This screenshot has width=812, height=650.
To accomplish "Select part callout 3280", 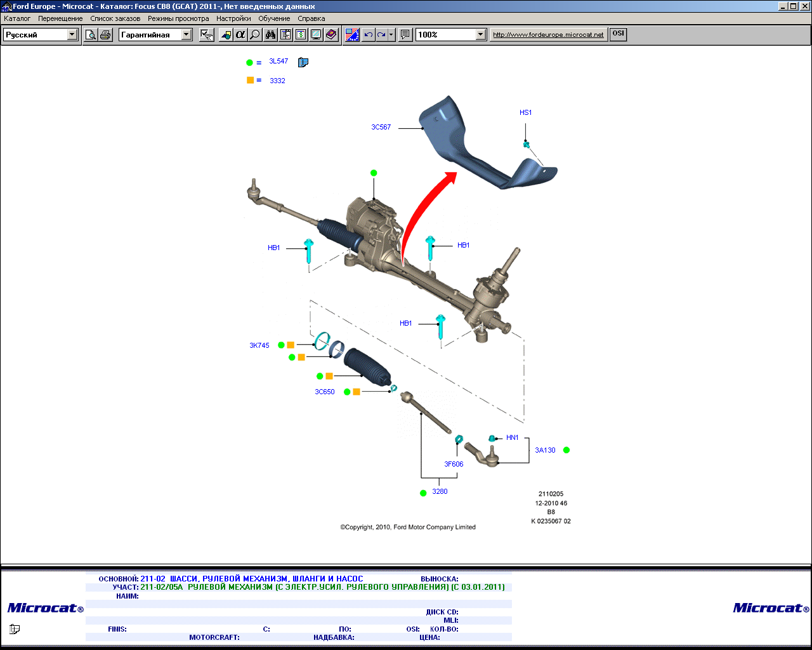I will click(440, 492).
